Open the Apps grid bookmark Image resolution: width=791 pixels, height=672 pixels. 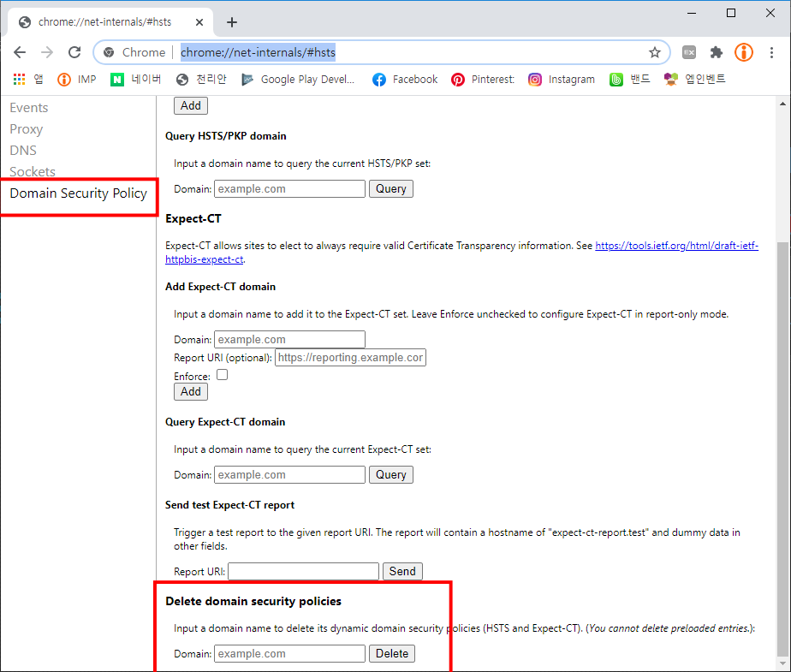tap(28, 80)
